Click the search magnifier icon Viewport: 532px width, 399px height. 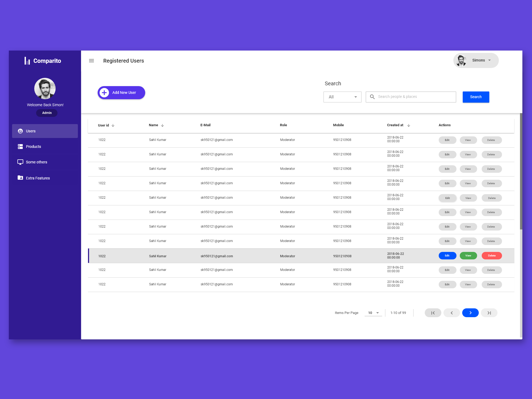click(372, 96)
